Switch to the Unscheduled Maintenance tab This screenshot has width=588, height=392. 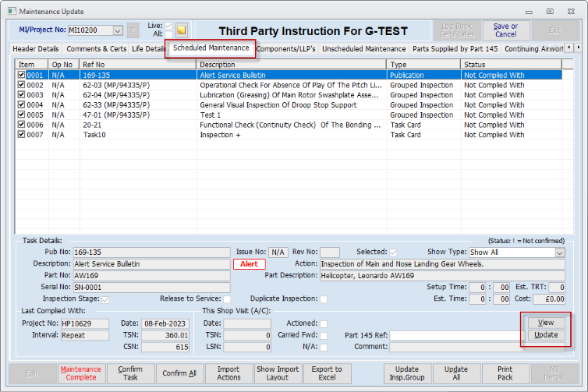(x=363, y=49)
